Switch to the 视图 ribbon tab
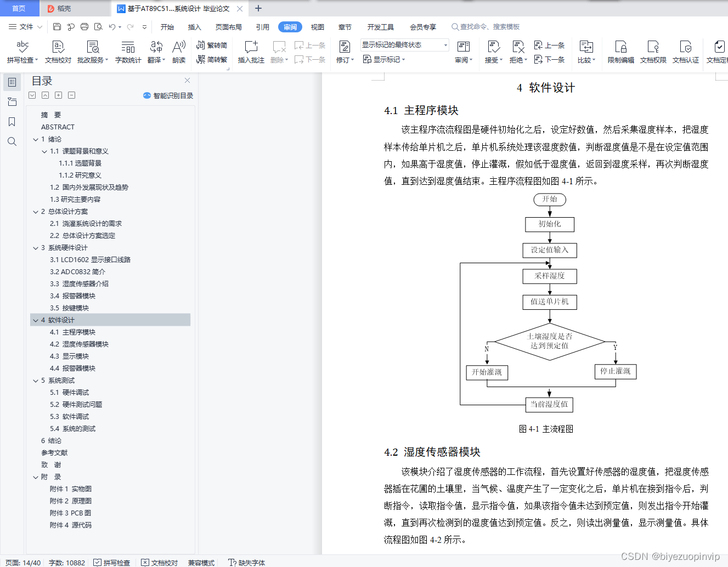This screenshot has width=728, height=567. point(318,27)
